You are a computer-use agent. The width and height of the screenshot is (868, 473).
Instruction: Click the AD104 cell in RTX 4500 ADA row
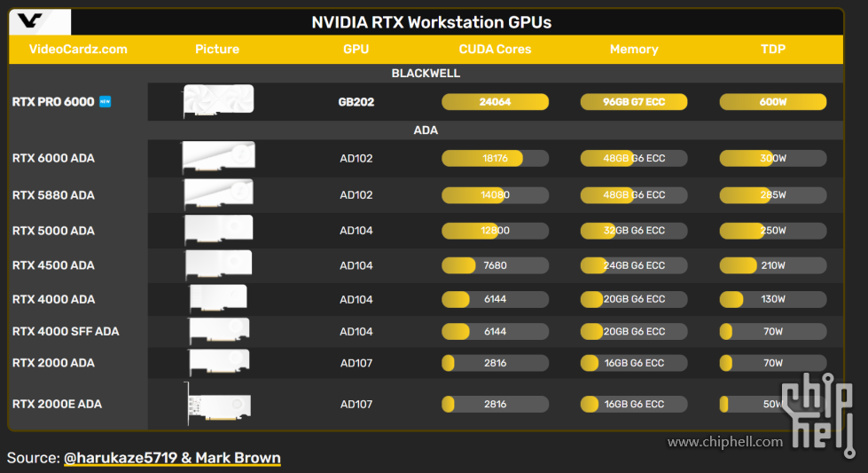point(356,265)
